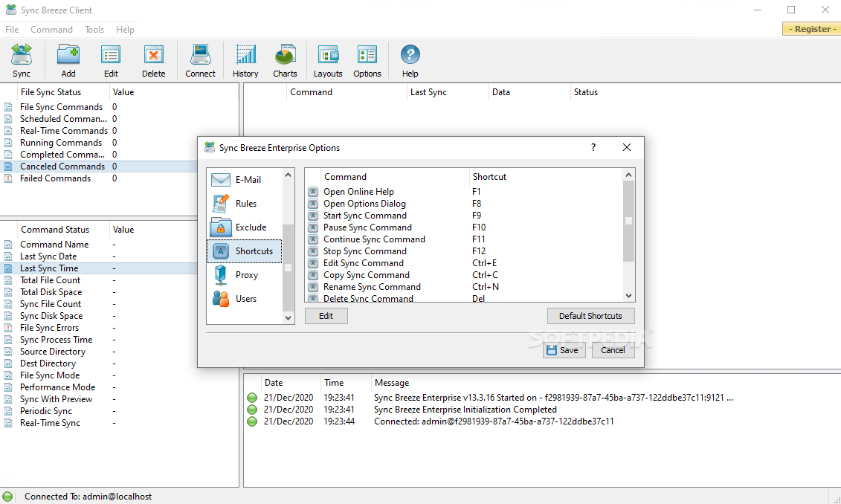Select the Stop Sync Command shortcut row

coord(463,251)
